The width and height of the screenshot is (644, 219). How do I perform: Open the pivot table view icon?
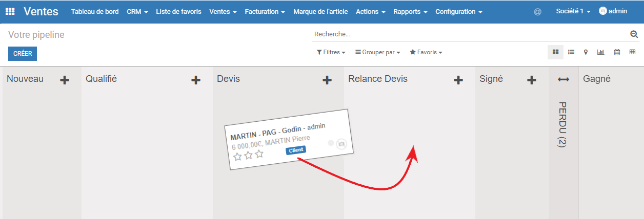[632, 52]
